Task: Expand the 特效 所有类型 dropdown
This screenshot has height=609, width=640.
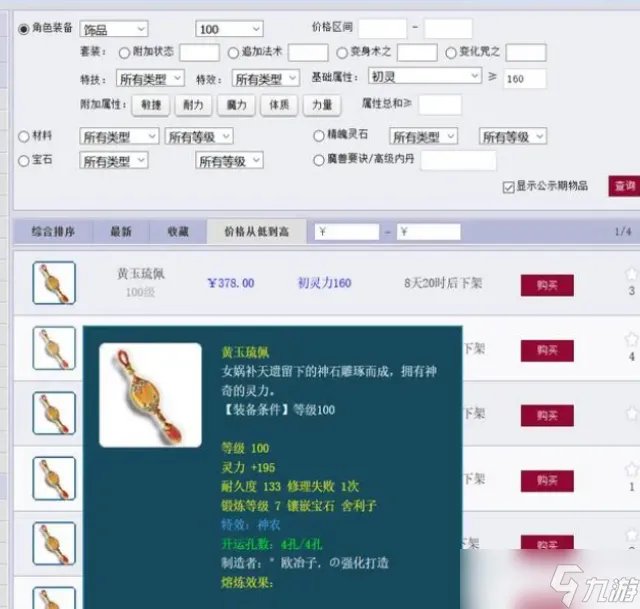Action: pyautogui.click(x=266, y=78)
